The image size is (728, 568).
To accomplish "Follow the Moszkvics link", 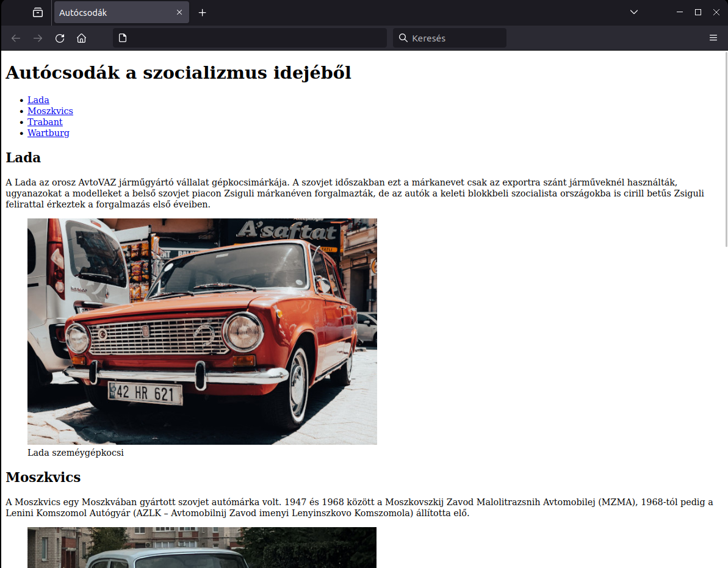I will tap(50, 111).
